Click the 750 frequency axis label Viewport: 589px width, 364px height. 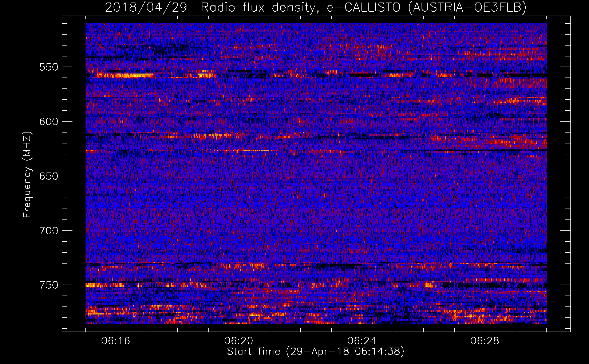(x=49, y=285)
